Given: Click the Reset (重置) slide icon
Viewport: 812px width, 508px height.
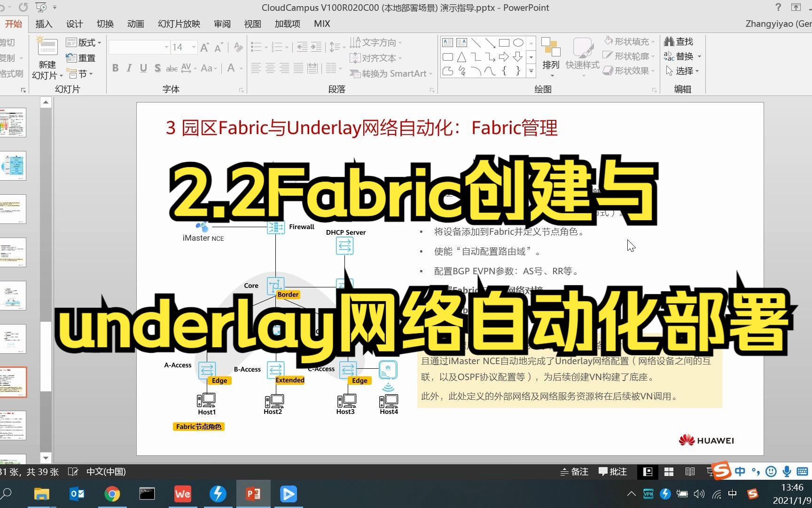Looking at the screenshot, I should pyautogui.click(x=71, y=58).
